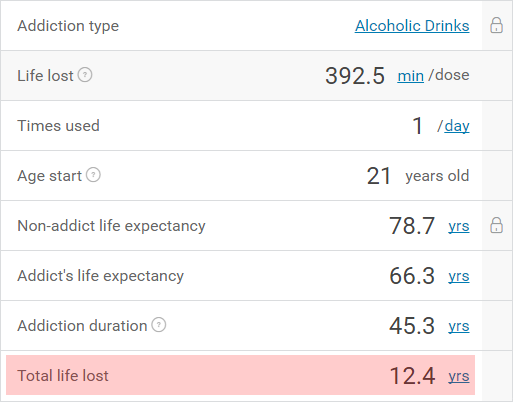Open the Alcoholic Drinks addiction type dropdown

412,26
